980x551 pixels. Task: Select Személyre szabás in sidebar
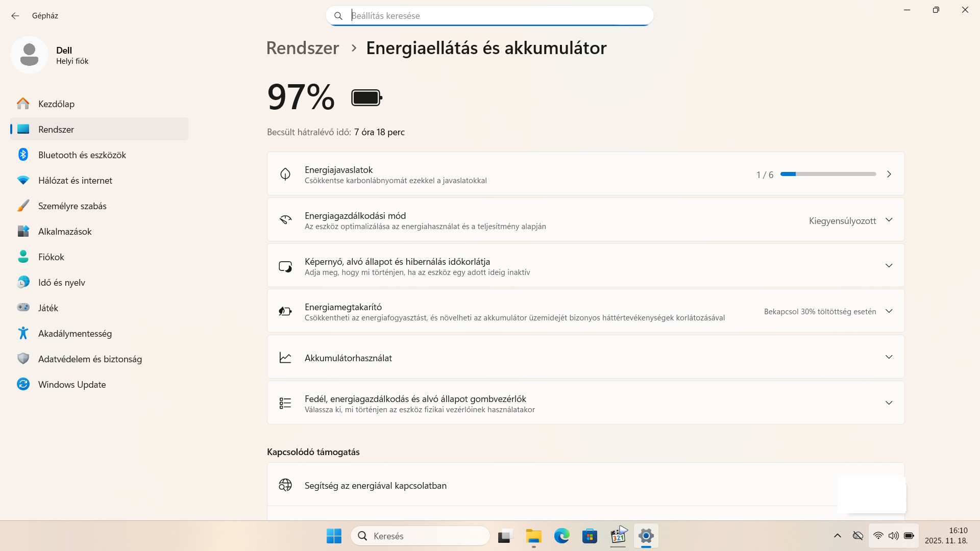tap(72, 206)
